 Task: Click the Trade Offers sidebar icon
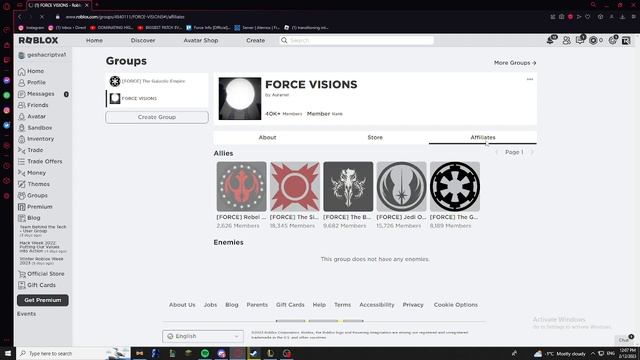(x=22, y=162)
